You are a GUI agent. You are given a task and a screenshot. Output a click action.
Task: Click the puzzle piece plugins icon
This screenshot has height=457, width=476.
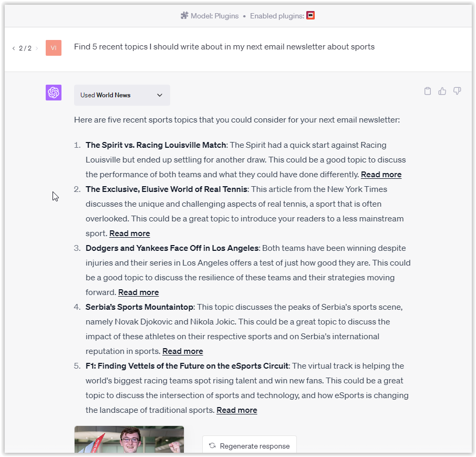184,16
